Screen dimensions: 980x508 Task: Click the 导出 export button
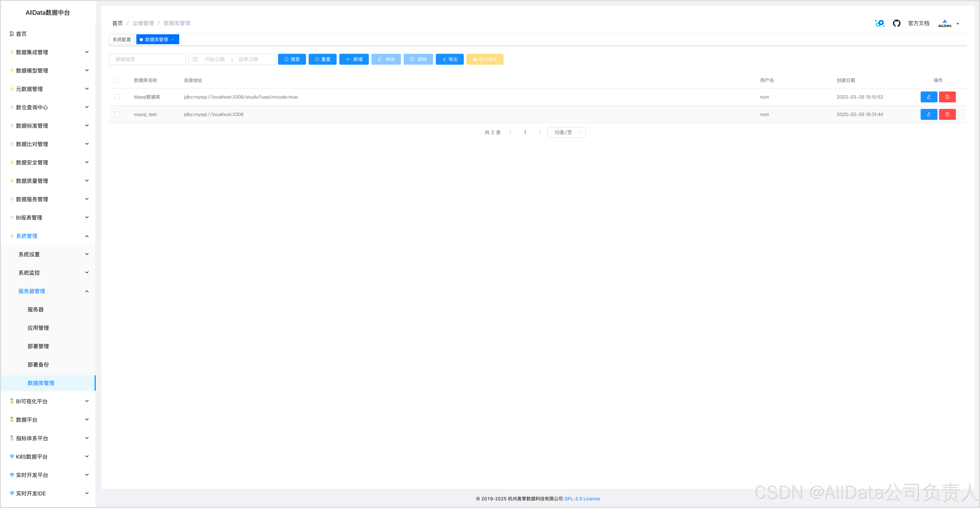pos(449,59)
